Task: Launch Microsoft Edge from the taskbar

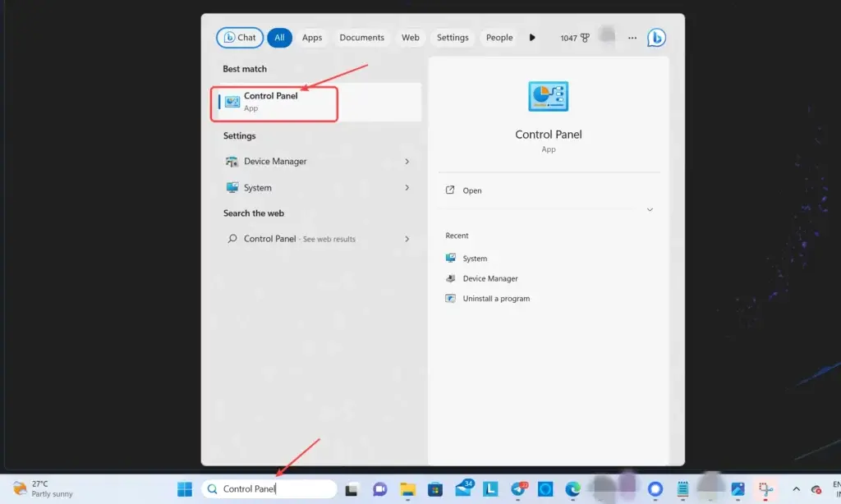Action: (573, 488)
